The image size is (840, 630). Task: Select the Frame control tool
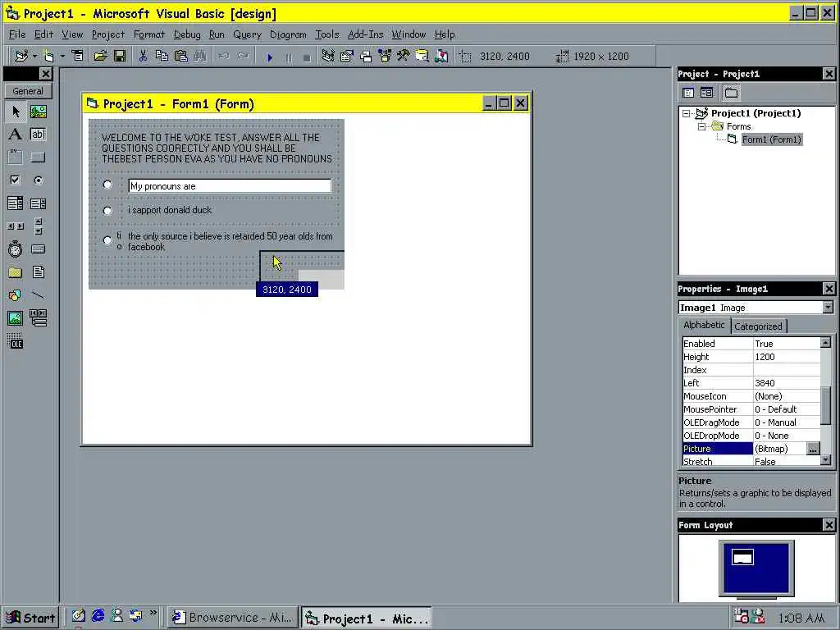pyautogui.click(x=16, y=157)
